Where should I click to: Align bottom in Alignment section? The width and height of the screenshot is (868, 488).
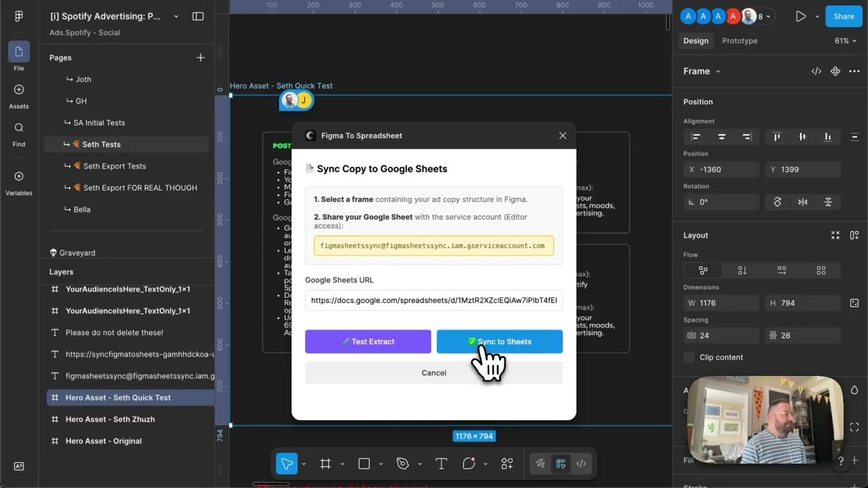(x=828, y=137)
